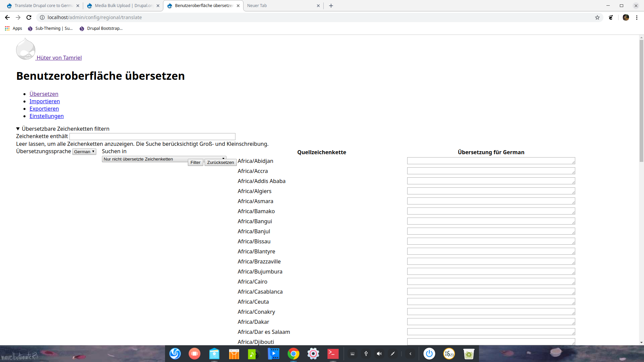
Task: Click the volume icon in dock tray
Action: click(379, 354)
